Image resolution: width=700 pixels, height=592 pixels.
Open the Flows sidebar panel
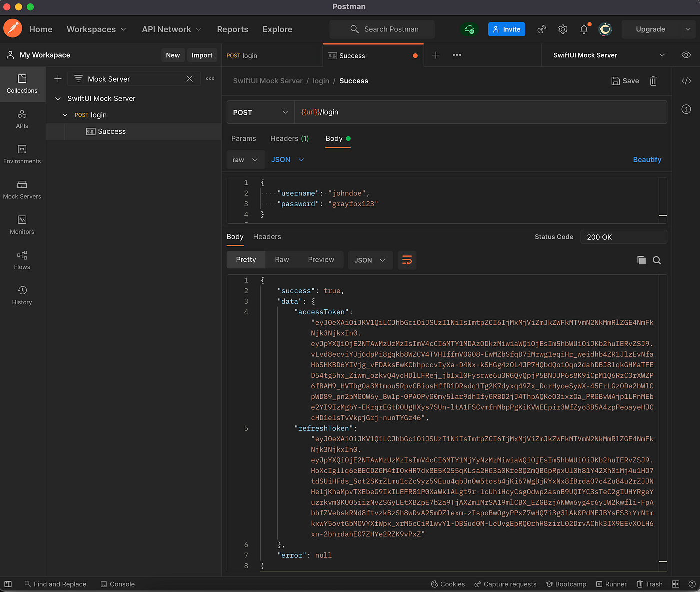pyautogui.click(x=22, y=260)
